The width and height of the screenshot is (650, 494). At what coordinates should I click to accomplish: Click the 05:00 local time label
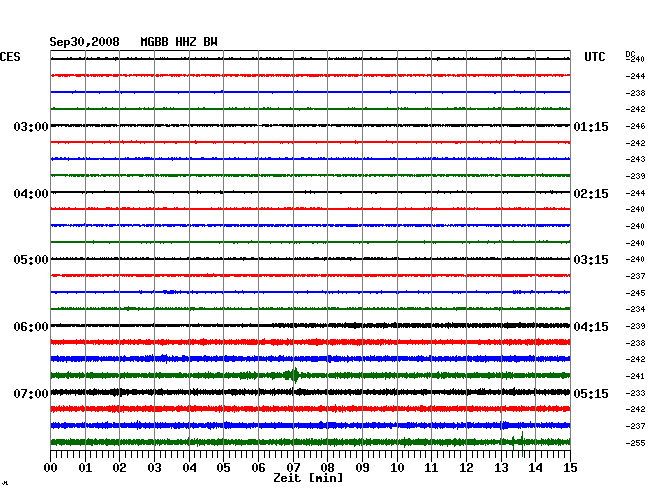tap(31, 260)
